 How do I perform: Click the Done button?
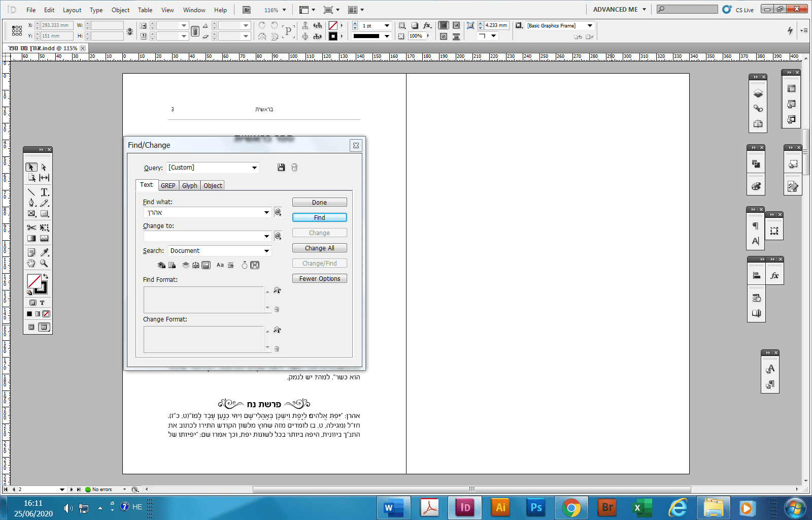coord(320,202)
